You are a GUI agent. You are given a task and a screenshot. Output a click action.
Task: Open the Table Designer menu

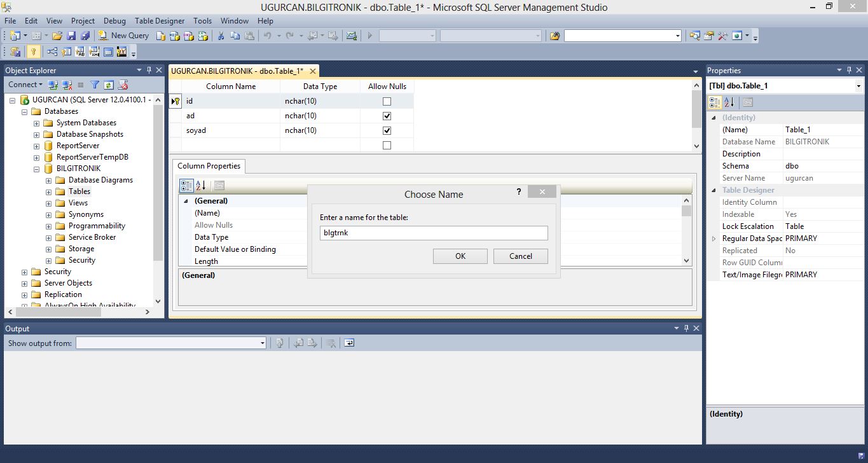[x=160, y=20]
